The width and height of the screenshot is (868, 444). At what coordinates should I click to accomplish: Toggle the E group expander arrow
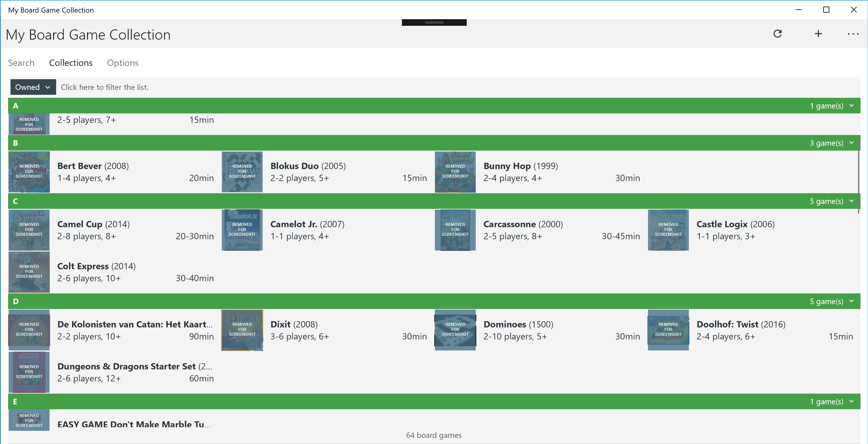(851, 402)
